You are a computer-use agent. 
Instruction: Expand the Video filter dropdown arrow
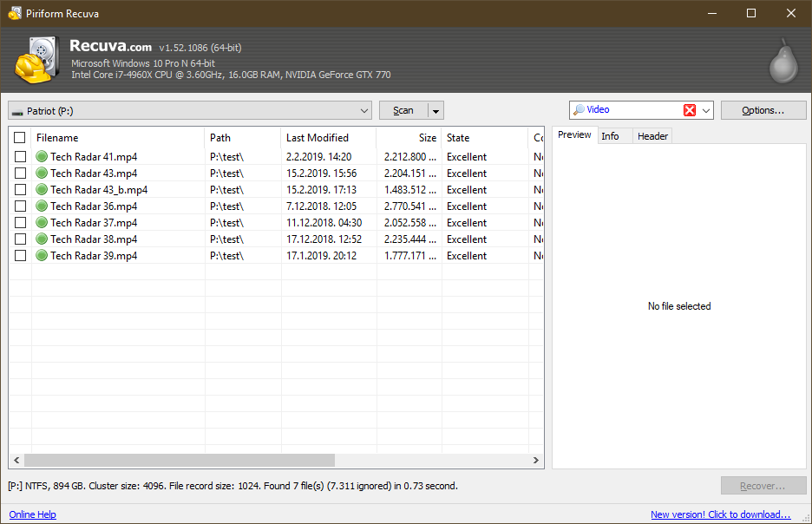[x=705, y=110]
